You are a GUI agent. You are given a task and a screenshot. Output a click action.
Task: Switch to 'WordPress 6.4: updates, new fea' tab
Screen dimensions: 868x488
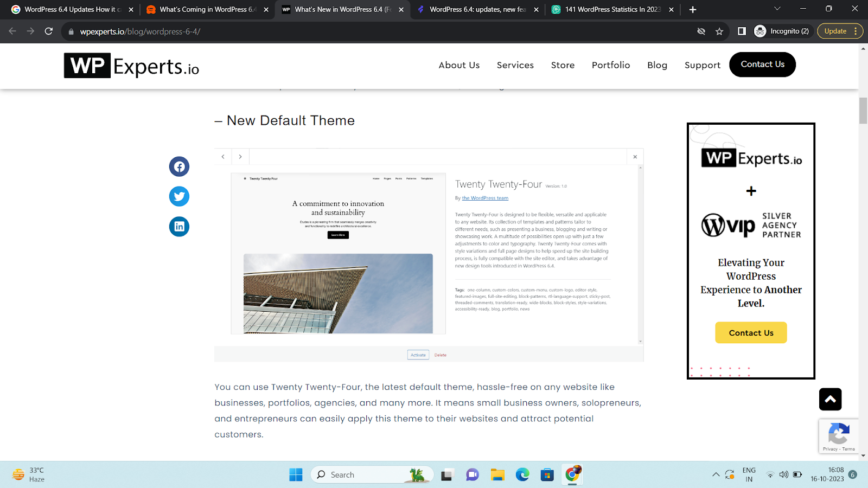pyautogui.click(x=477, y=9)
